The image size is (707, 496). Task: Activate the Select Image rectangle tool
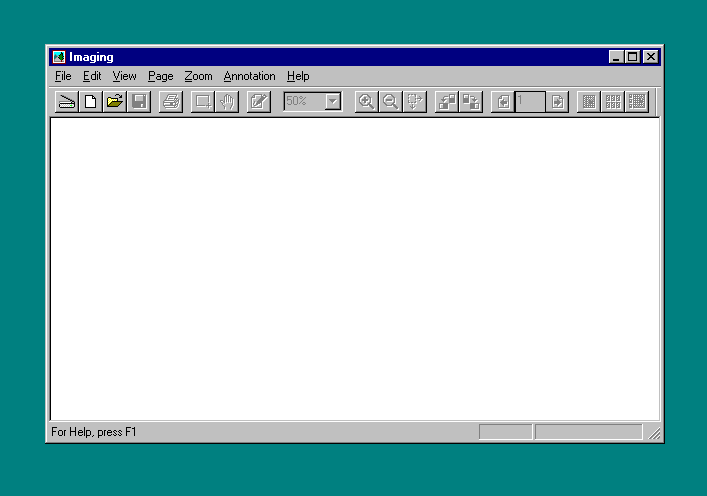[203, 101]
